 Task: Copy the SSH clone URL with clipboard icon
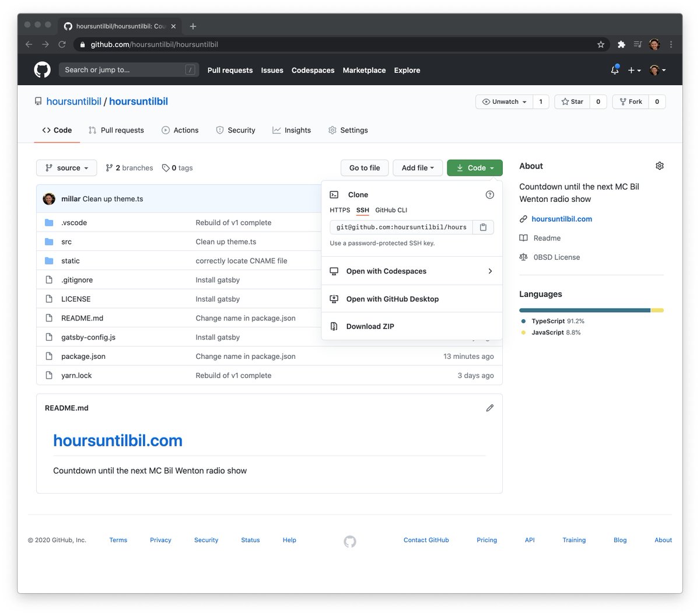tap(483, 227)
